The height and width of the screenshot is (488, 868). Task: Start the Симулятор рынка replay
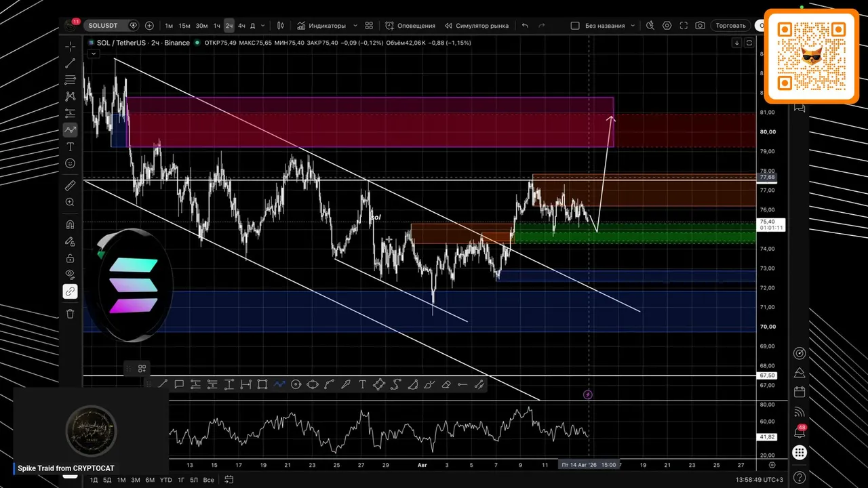tap(477, 26)
